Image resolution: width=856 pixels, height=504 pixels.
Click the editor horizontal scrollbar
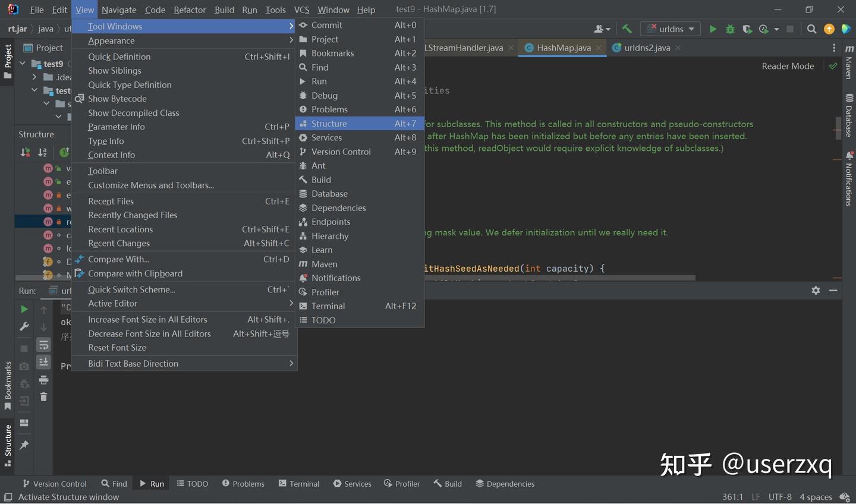pos(559,278)
